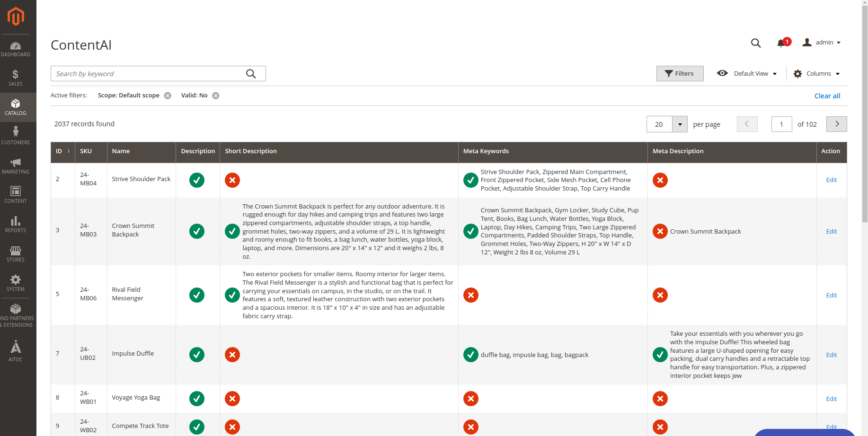Open the Sales sidebar menu
The height and width of the screenshot is (436, 868).
(x=16, y=78)
